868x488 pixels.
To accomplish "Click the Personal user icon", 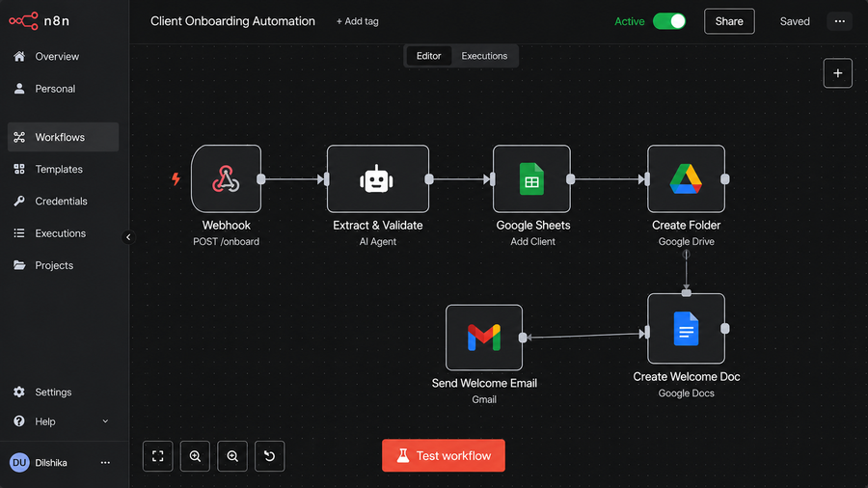I will 19,89.
